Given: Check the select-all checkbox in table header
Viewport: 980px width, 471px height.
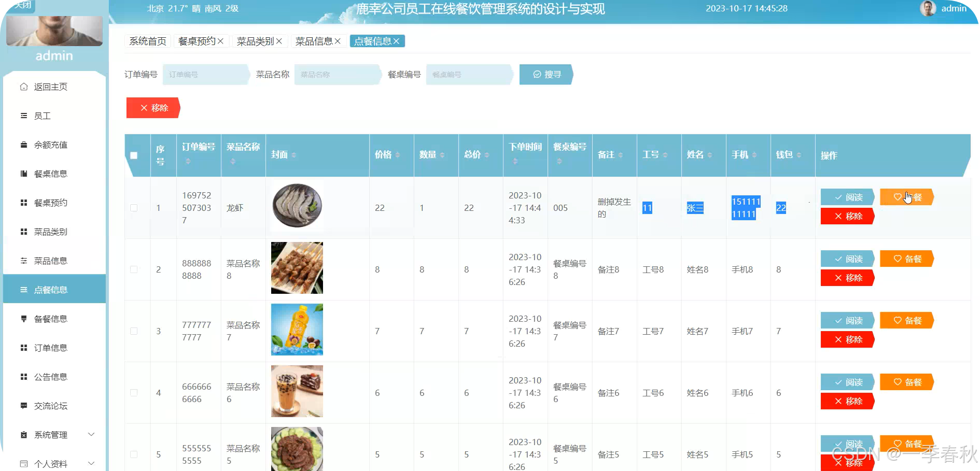Looking at the screenshot, I should [x=134, y=155].
